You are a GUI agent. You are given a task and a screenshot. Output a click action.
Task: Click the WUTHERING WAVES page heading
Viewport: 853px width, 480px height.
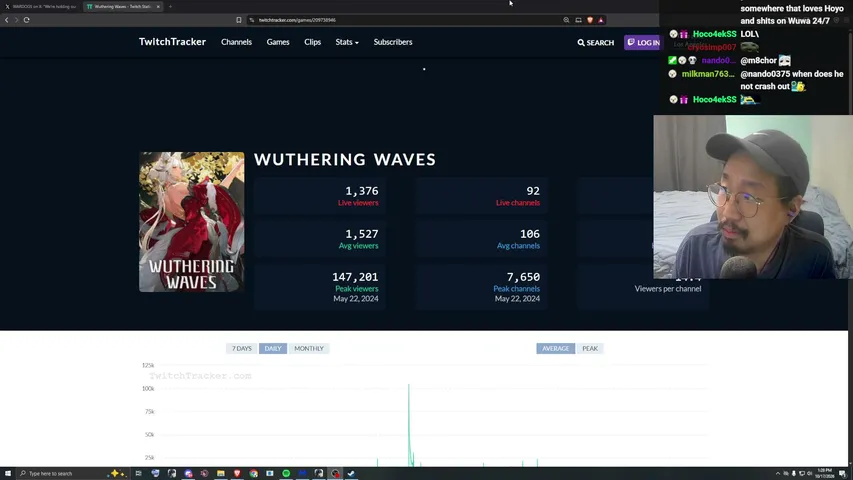[x=345, y=159]
